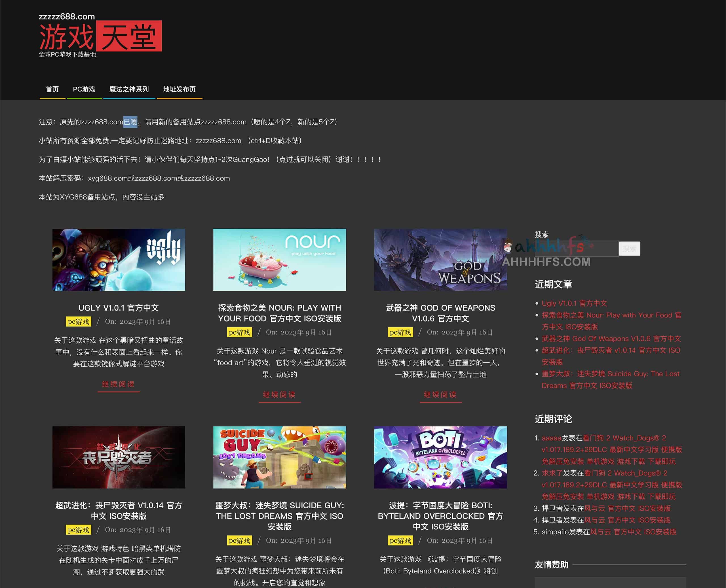Open the UGLY V1.0.1 官方中文 post title
726x588 pixels.
click(x=119, y=307)
